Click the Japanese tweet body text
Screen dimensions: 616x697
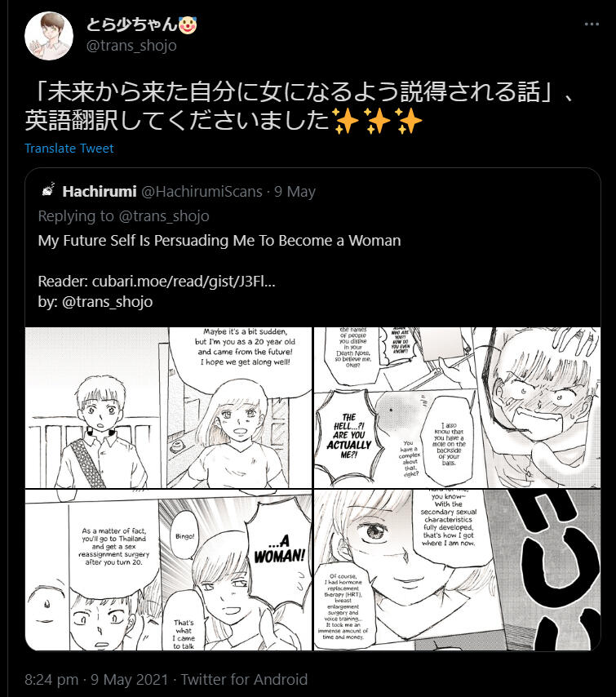coord(300,106)
